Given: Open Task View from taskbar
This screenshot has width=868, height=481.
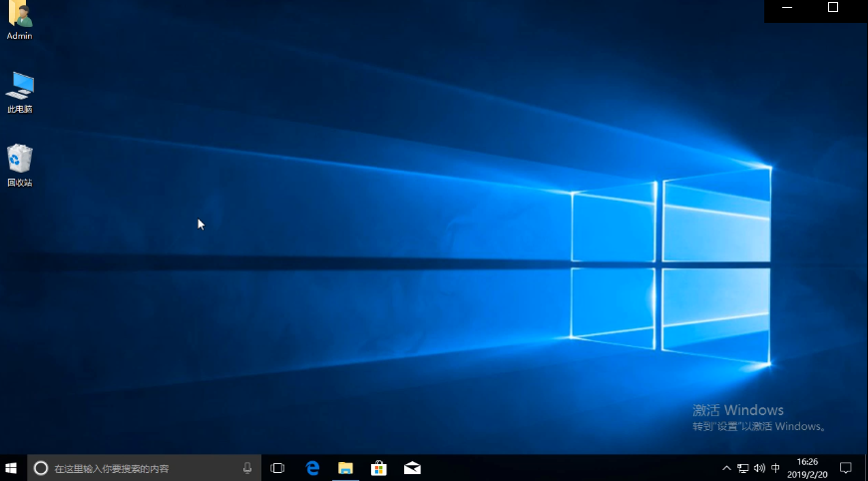Looking at the screenshot, I should [278, 468].
